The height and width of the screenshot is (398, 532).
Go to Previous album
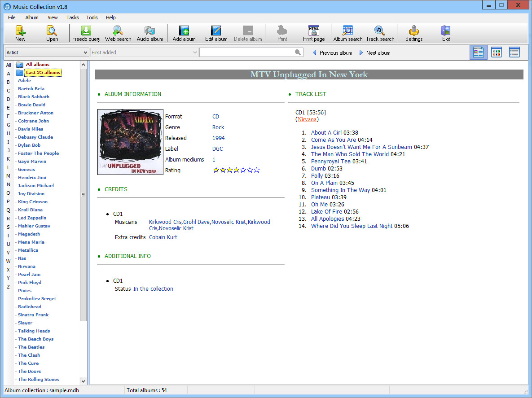click(x=332, y=52)
